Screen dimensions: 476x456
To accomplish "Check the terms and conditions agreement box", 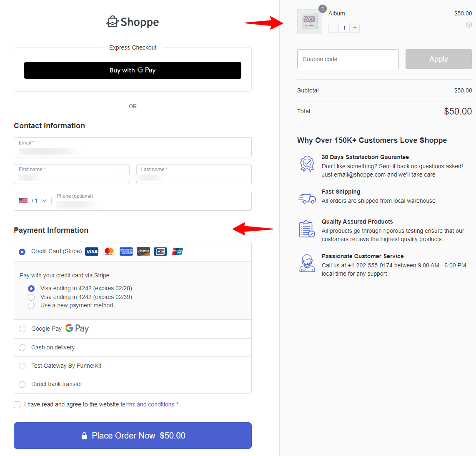I will click(x=17, y=405).
